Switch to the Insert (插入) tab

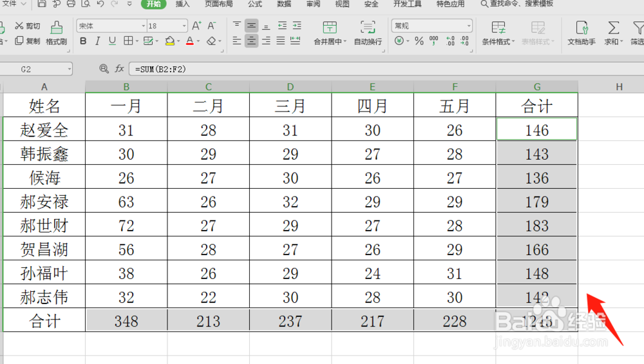[182, 4]
